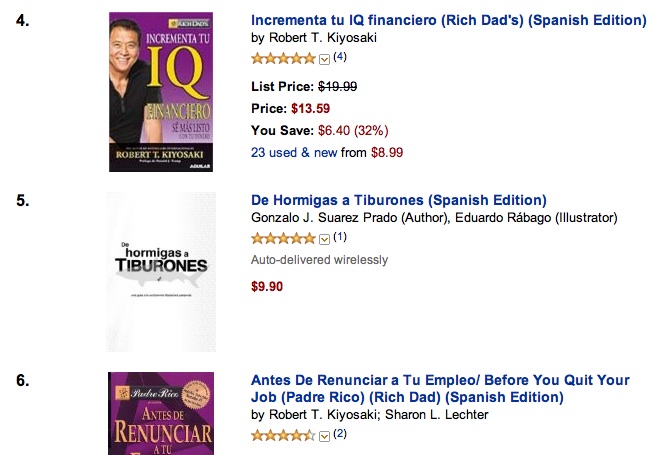Screen dimensions: 660x455
Task: Open the 1 review count for De Hormigas
Action: (339, 237)
